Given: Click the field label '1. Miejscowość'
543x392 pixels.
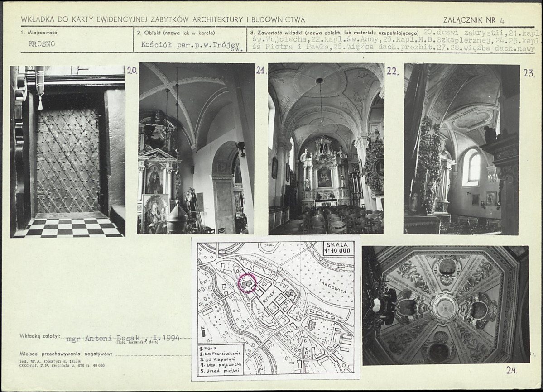Looking at the screenshot, I should point(38,33).
